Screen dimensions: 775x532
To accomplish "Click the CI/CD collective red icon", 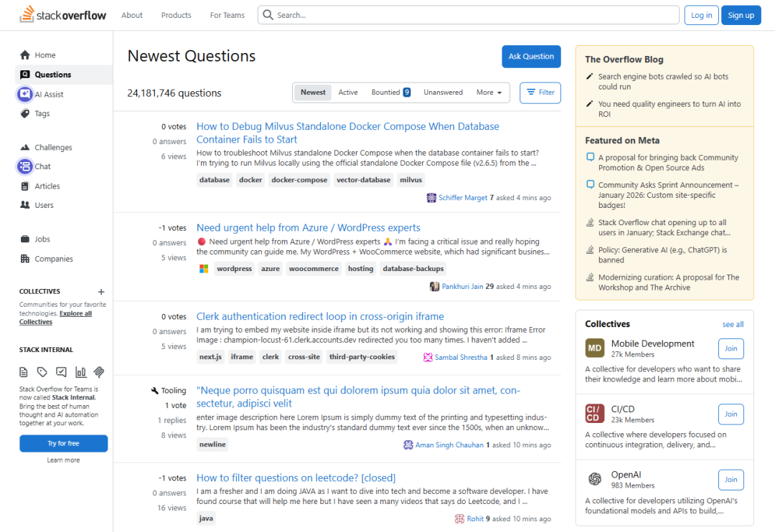I will (595, 414).
